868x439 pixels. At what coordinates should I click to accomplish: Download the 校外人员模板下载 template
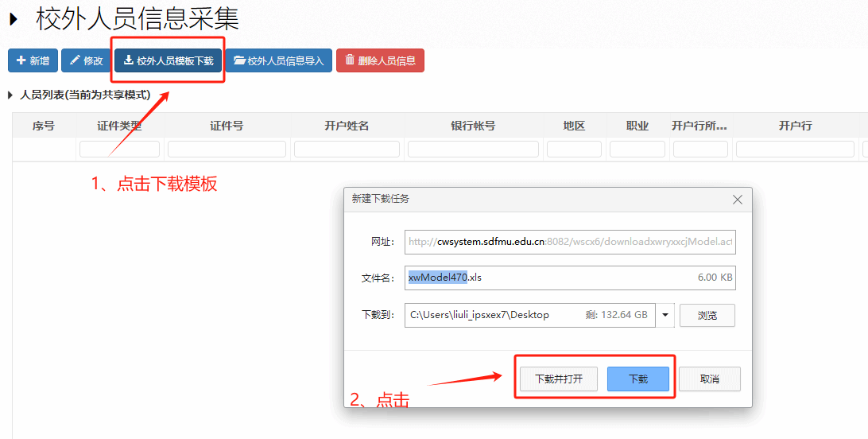click(x=168, y=61)
